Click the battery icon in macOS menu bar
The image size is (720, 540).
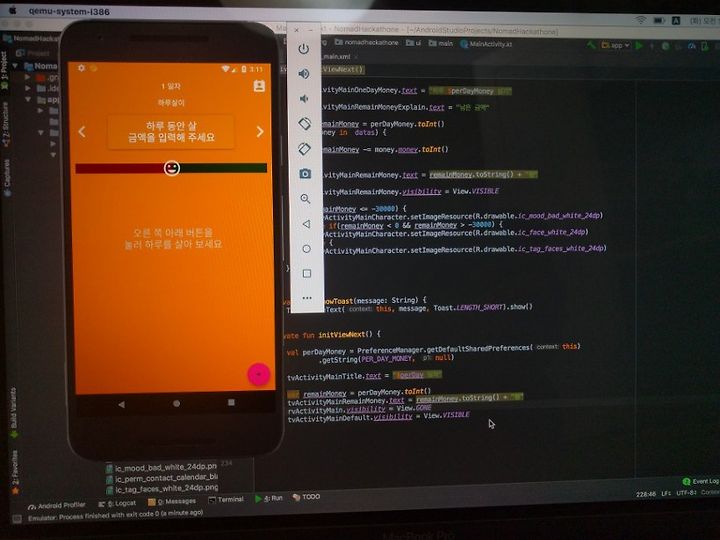point(659,21)
